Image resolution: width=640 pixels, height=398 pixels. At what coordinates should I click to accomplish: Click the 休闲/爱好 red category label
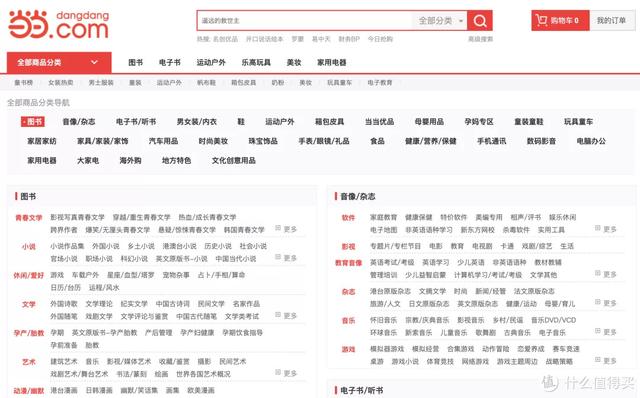click(29, 276)
